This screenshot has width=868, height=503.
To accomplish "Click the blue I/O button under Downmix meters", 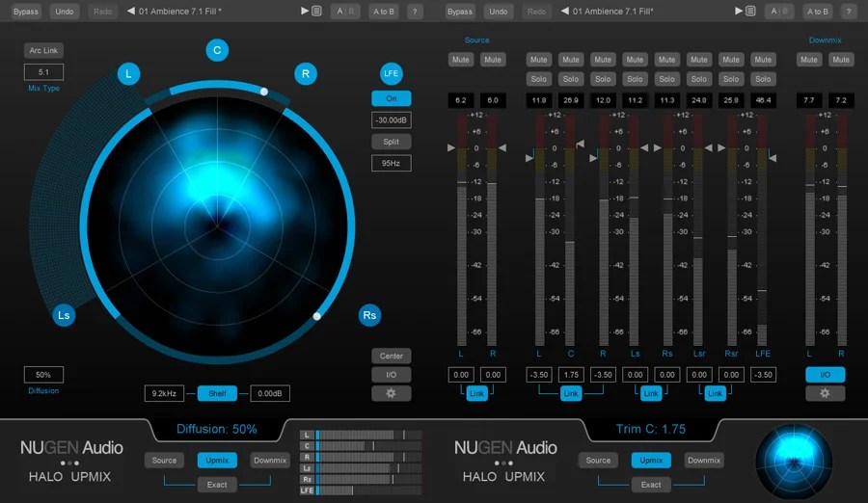I will pyautogui.click(x=825, y=375).
